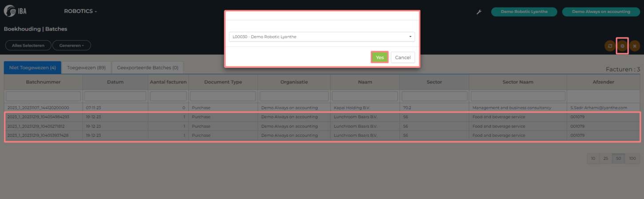Expand the Genereren dropdown

pos(72,45)
